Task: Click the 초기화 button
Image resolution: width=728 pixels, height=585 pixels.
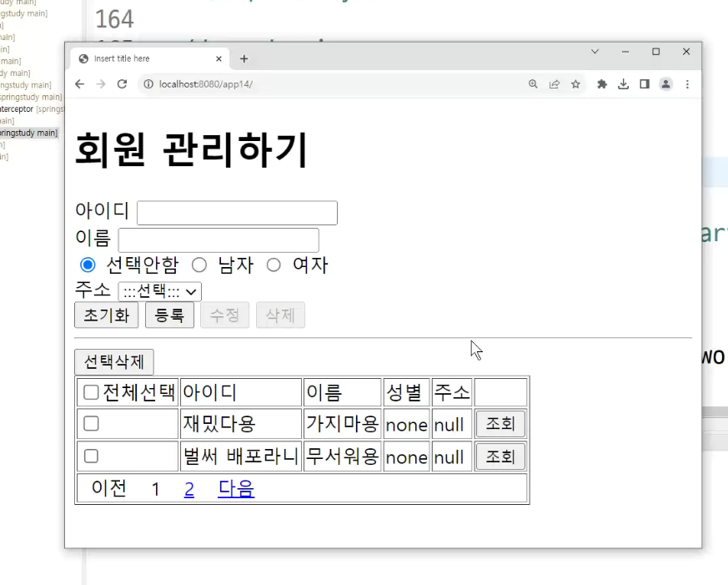Action: [x=106, y=315]
